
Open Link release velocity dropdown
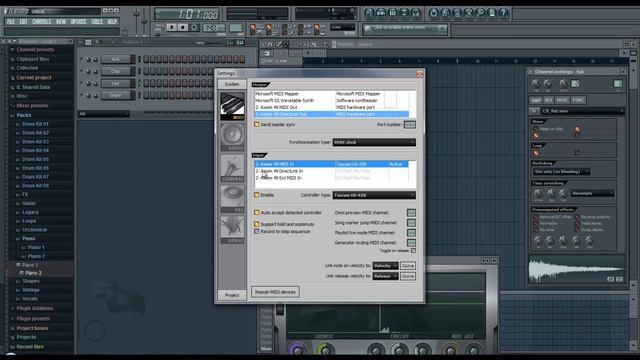[x=385, y=276]
